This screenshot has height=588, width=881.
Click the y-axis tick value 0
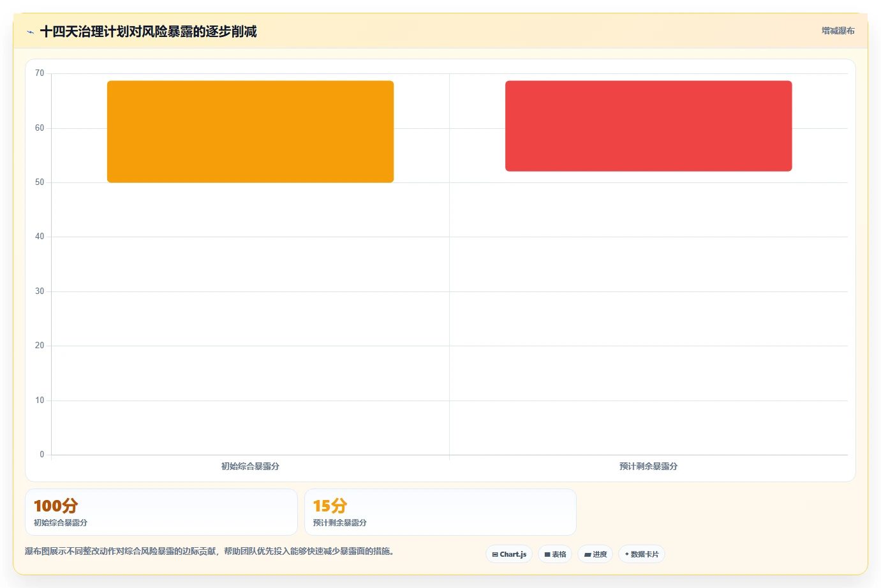click(42, 455)
